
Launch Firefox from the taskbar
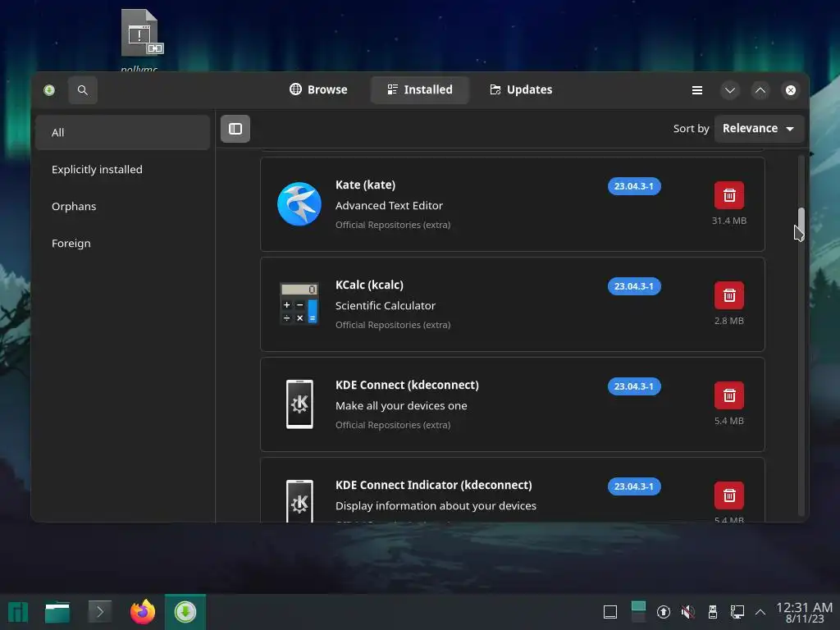[x=143, y=612]
